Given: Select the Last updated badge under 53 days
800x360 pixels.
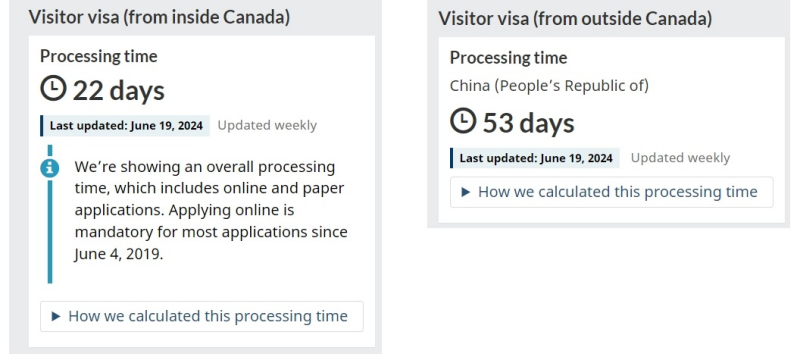Looking at the screenshot, I should pyautogui.click(x=535, y=158).
